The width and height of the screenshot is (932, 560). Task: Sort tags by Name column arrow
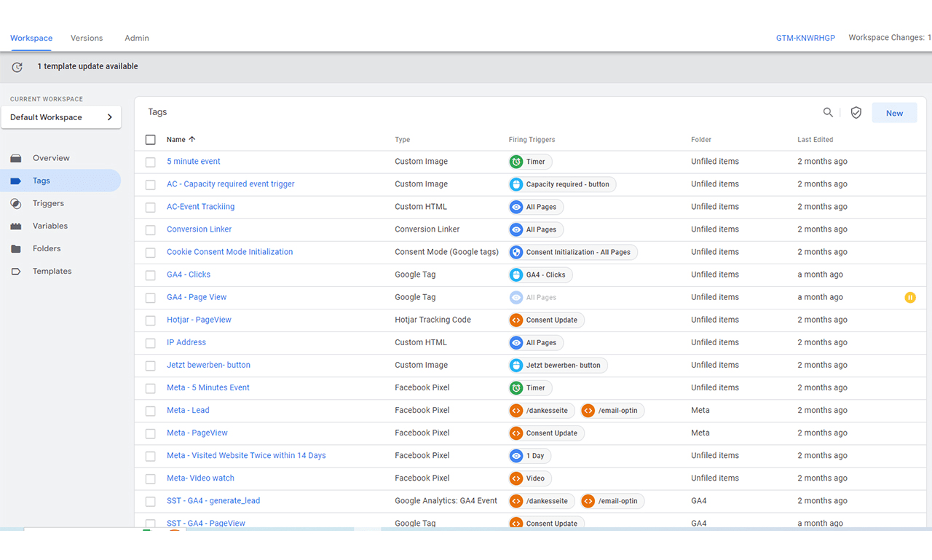point(192,139)
